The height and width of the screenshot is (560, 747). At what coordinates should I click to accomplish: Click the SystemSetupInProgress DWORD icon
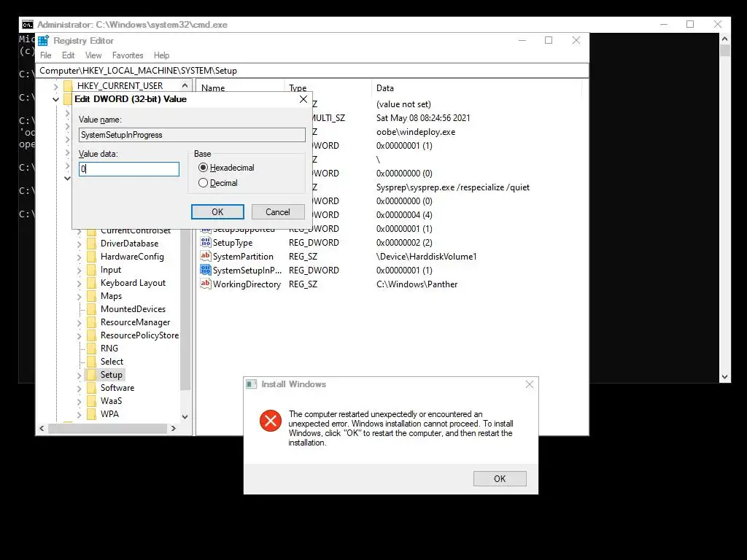(x=205, y=270)
